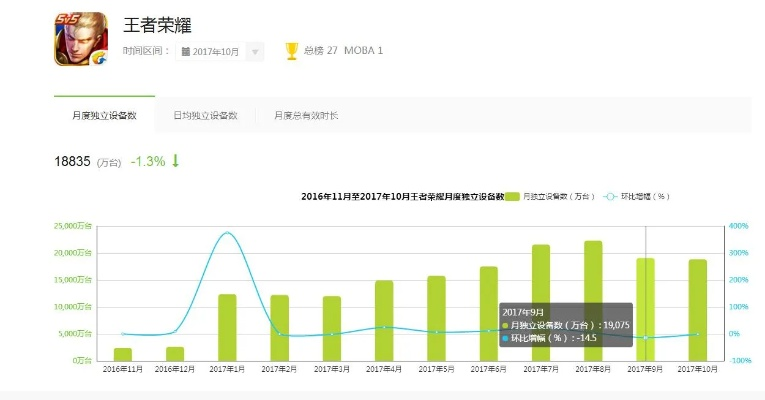Click the 王者荣耀 game app icon

pos(81,39)
